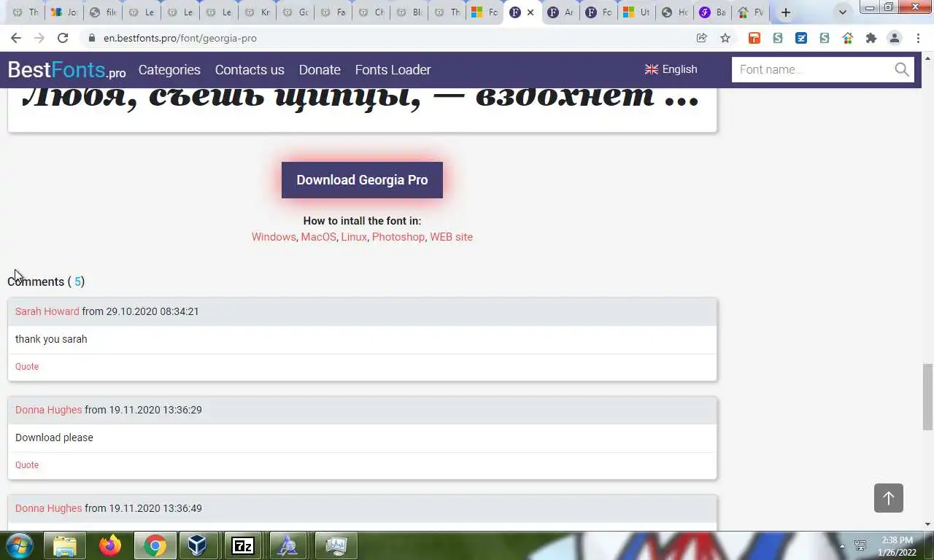Go to Contacts us page
The image size is (934, 560).
[250, 69]
